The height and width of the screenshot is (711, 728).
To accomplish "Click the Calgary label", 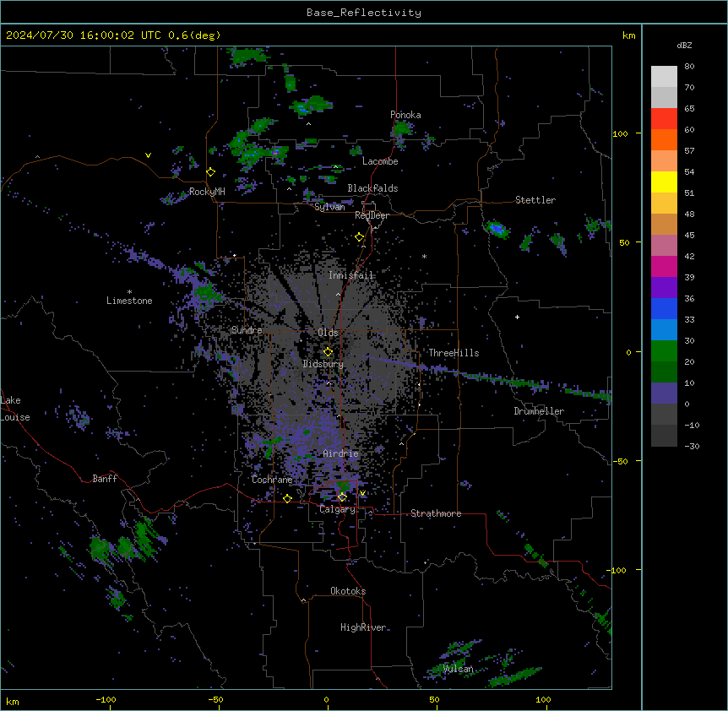I will point(338,509).
